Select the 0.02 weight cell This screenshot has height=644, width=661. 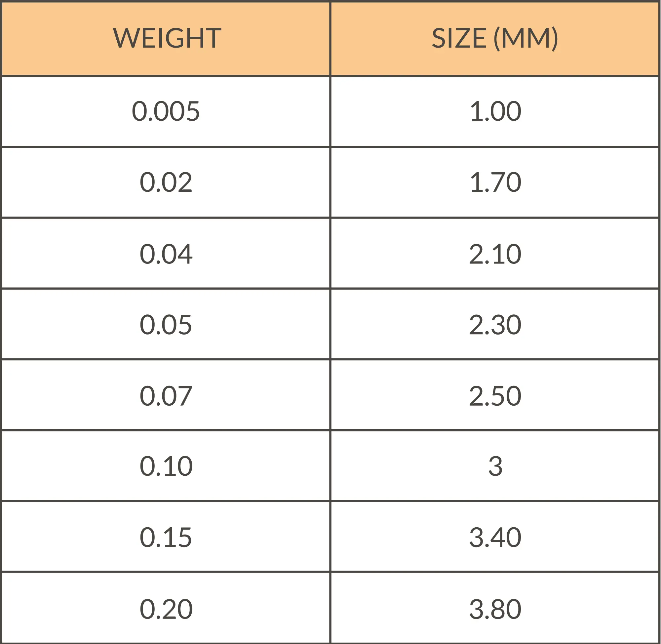[x=166, y=182]
